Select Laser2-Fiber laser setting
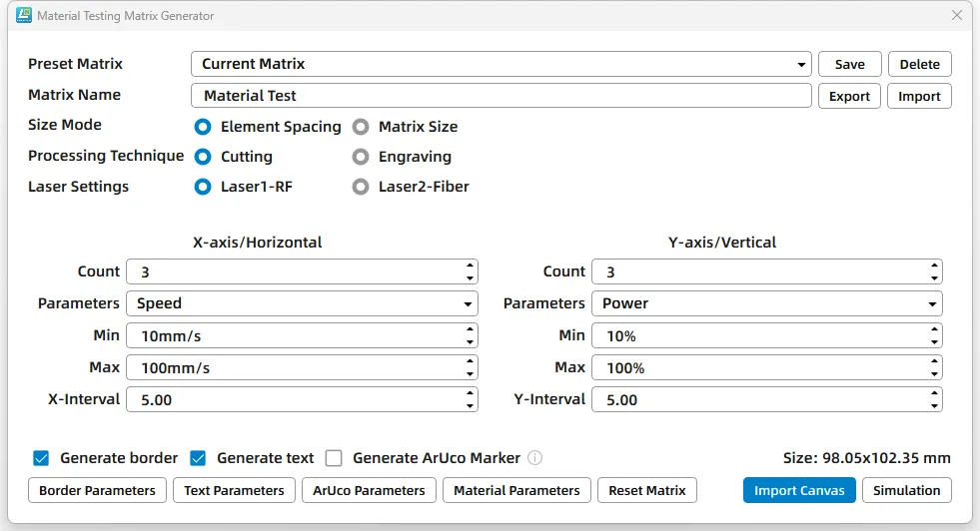This screenshot has height=531, width=980. [x=361, y=187]
